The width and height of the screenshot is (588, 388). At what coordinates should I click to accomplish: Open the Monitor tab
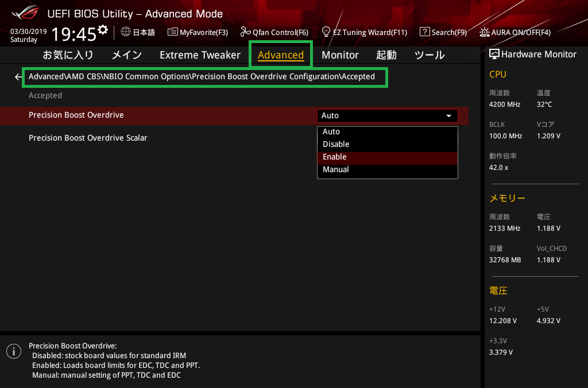[340, 55]
